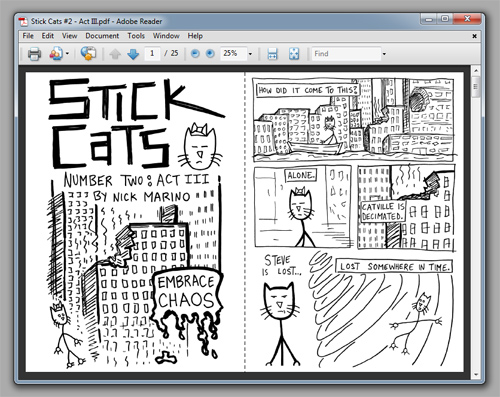Click the Print icon in toolbar
Viewport: 500px width, 397px height.
tap(34, 54)
